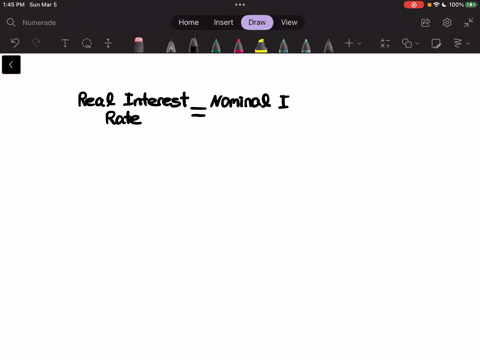Open the Shapes tool
480x360 pixels.
[407, 43]
